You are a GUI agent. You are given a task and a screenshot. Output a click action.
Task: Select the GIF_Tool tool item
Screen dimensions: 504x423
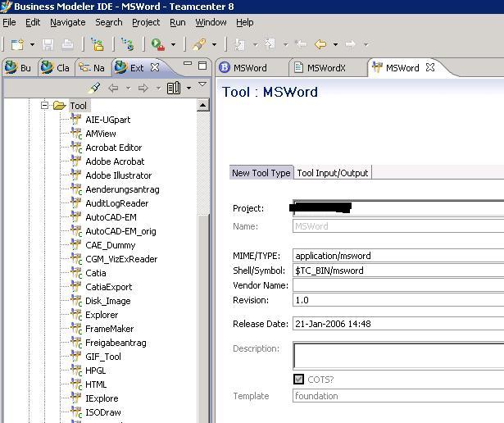pos(103,357)
